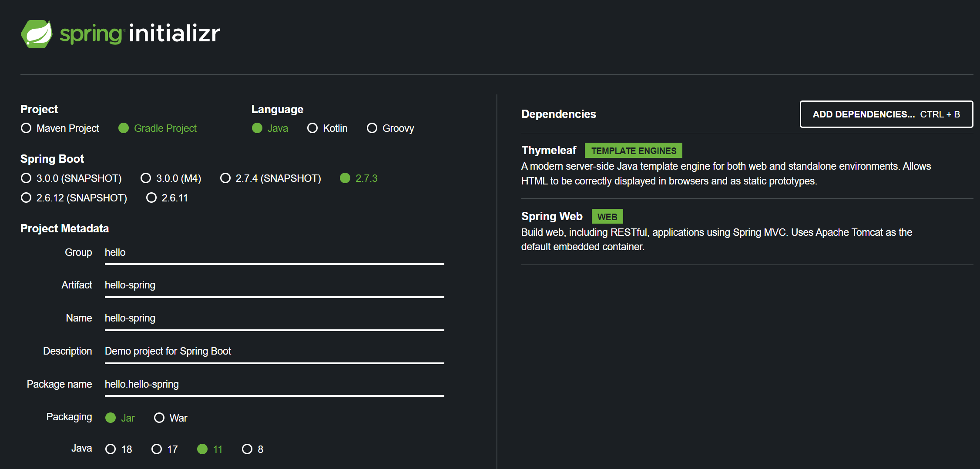Click the Packaging label
The height and width of the screenshot is (469, 980).
pos(69,417)
